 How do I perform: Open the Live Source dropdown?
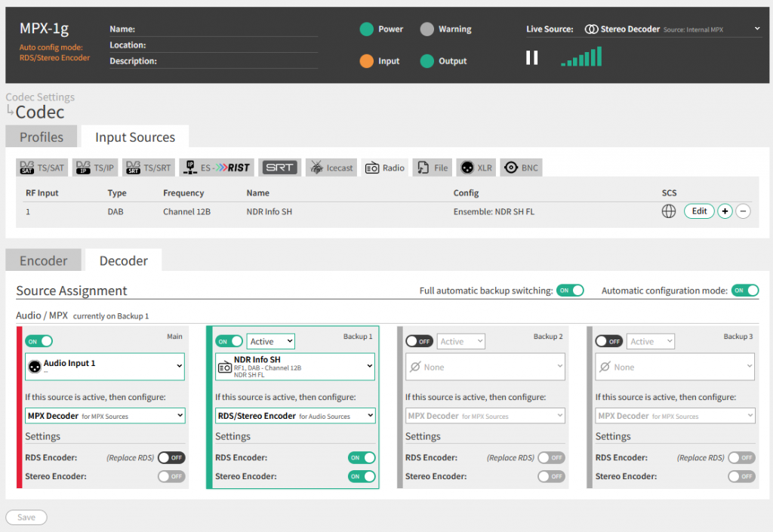757,29
